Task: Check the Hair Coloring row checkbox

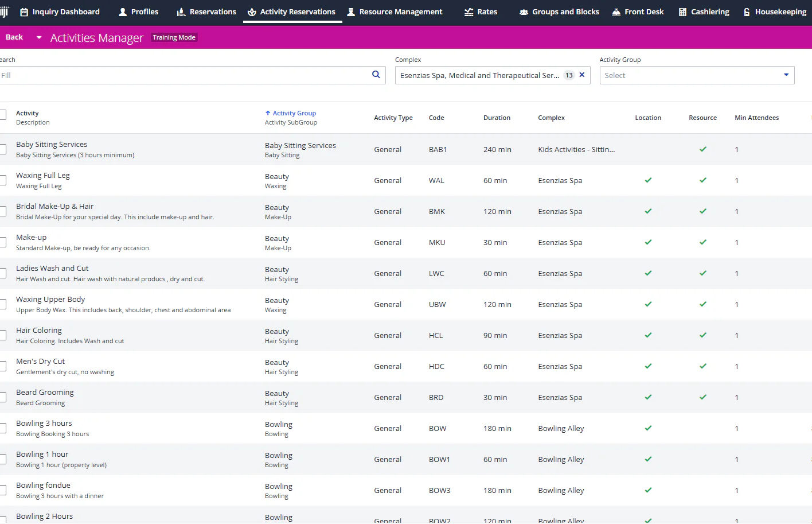Action: point(2,335)
